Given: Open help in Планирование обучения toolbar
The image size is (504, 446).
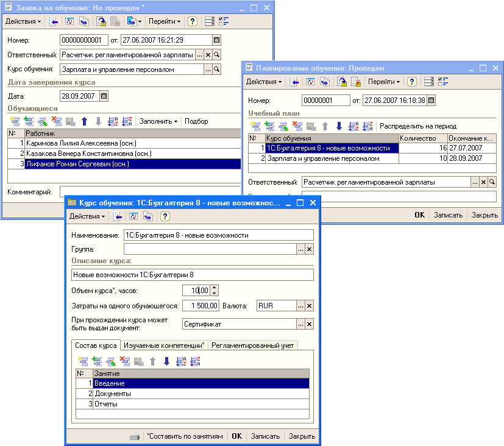Looking at the screenshot, I should pyautogui.click(x=412, y=82).
